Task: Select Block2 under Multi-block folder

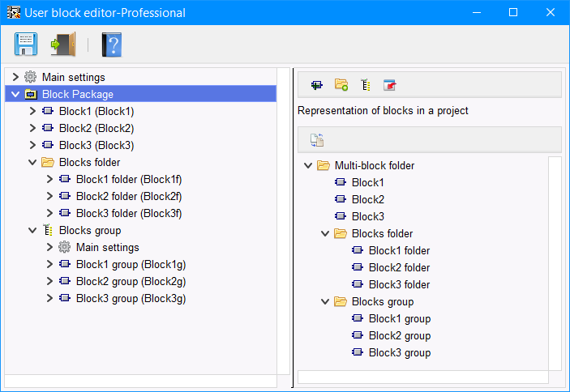Action: point(367,199)
